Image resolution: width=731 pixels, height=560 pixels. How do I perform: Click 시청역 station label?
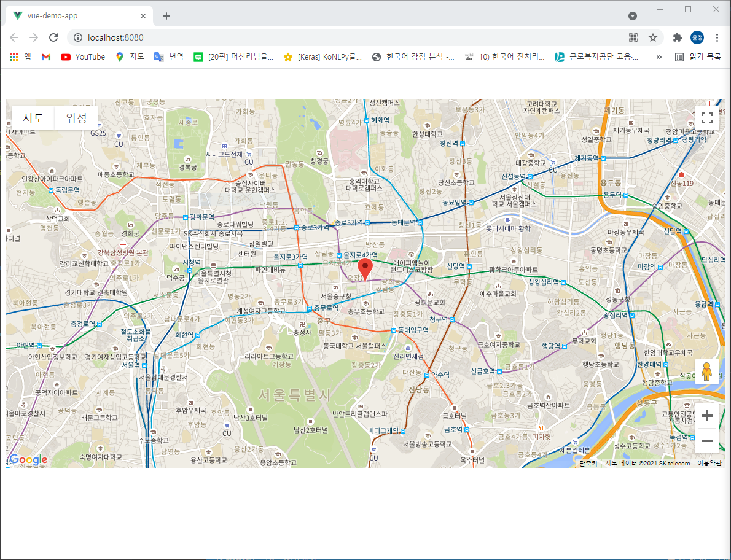tap(192, 263)
